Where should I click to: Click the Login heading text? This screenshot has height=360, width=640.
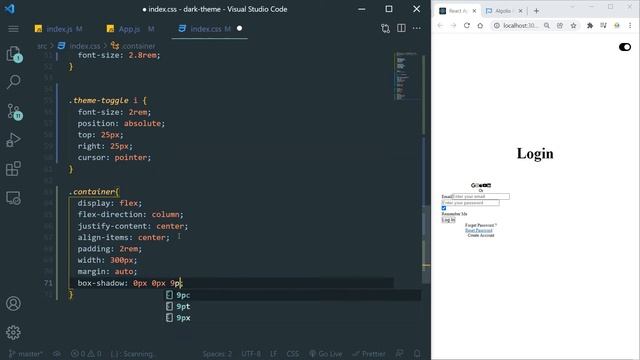click(535, 153)
